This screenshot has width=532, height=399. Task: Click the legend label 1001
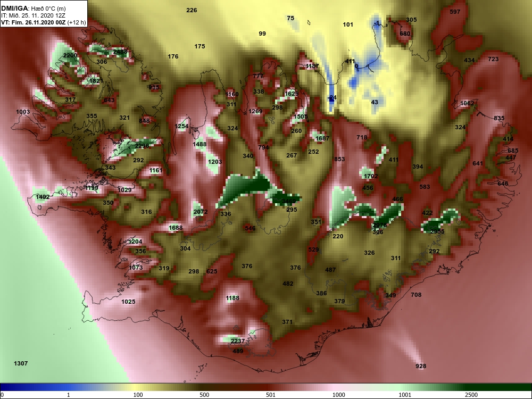point(405,395)
